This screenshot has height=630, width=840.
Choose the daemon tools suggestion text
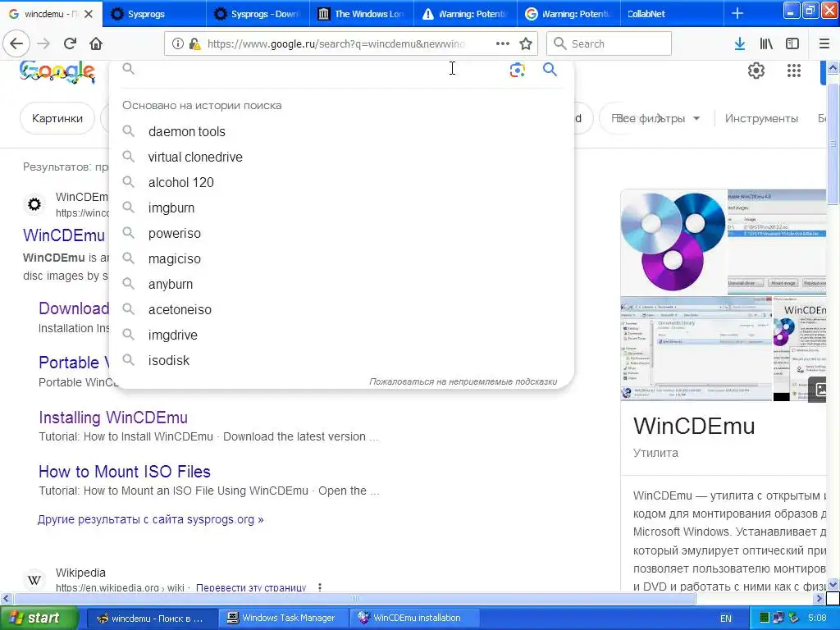coord(186,131)
